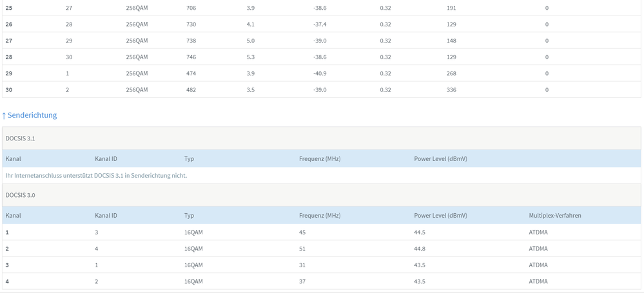Collapse the DOCSIS 3.1 section header
The height and width of the screenshot is (293, 644).
pyautogui.click(x=21, y=138)
